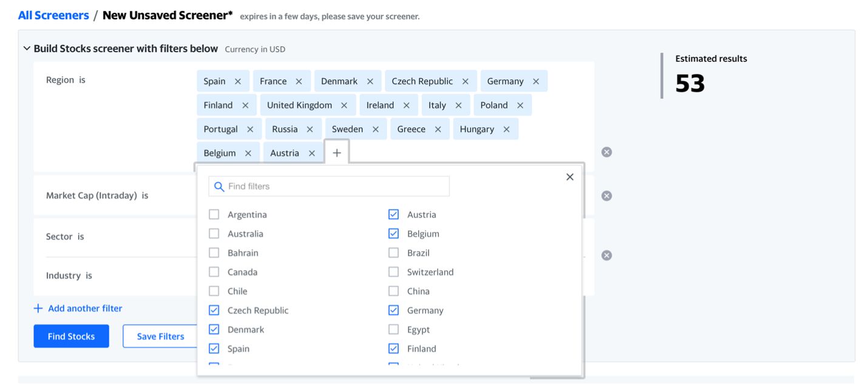Viewport: 868px width, 385px height.
Task: Remove the Hungary region tag
Action: coord(506,129)
